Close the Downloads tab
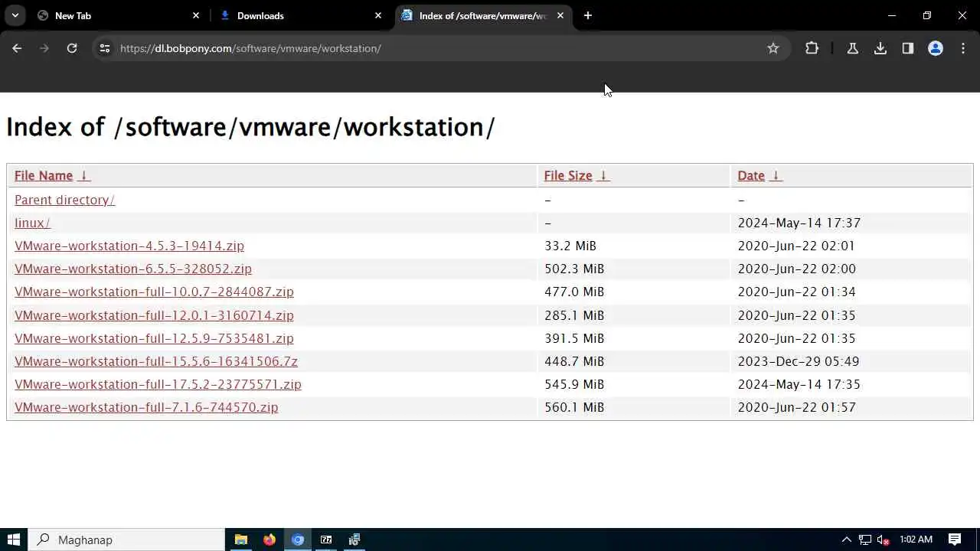980x551 pixels. coord(378,15)
